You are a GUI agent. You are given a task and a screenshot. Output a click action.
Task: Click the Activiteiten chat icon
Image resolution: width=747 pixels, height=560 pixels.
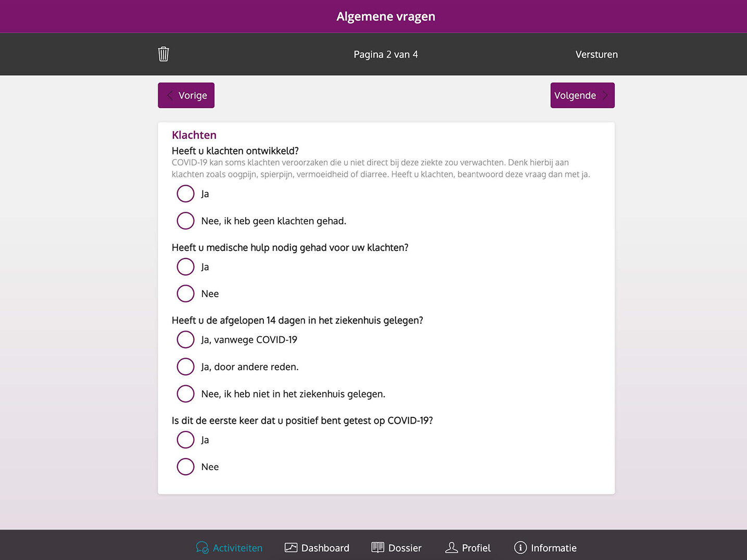202,548
